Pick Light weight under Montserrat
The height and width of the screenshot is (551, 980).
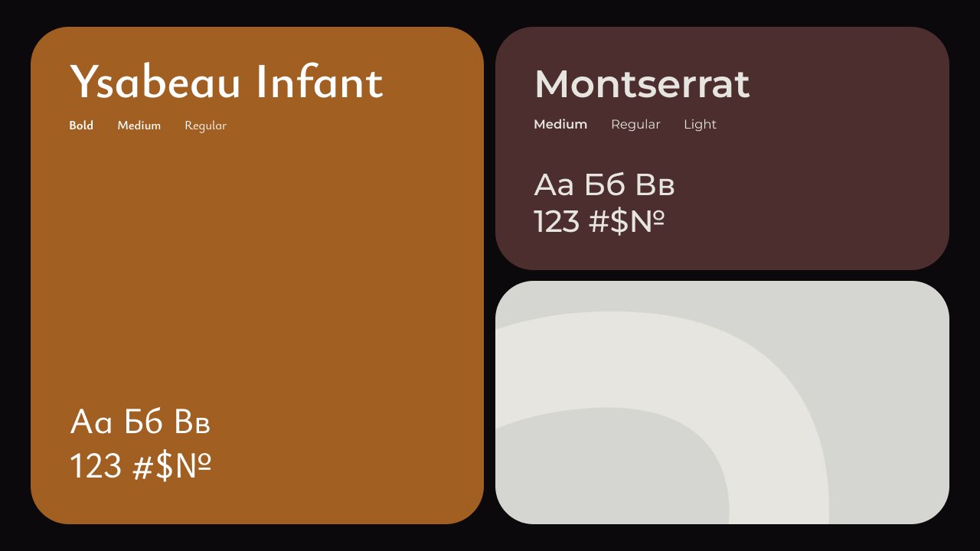tap(700, 124)
